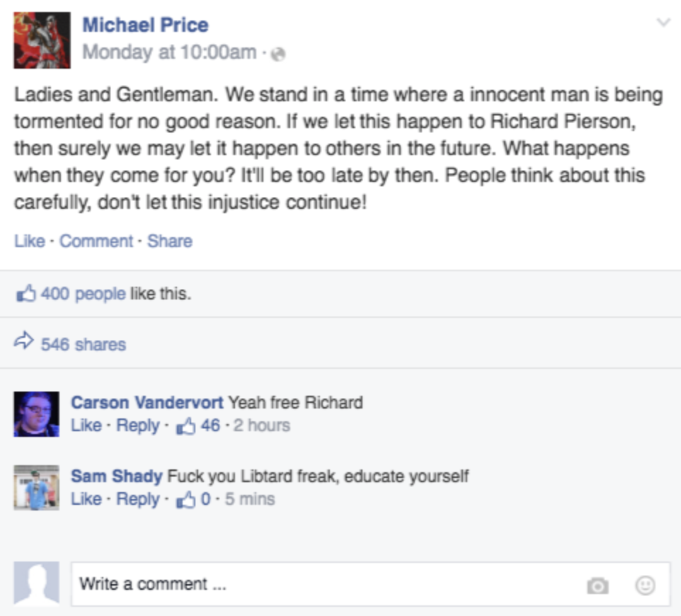Share the post via Share link
The height and width of the screenshot is (616, 681).
click(x=170, y=241)
